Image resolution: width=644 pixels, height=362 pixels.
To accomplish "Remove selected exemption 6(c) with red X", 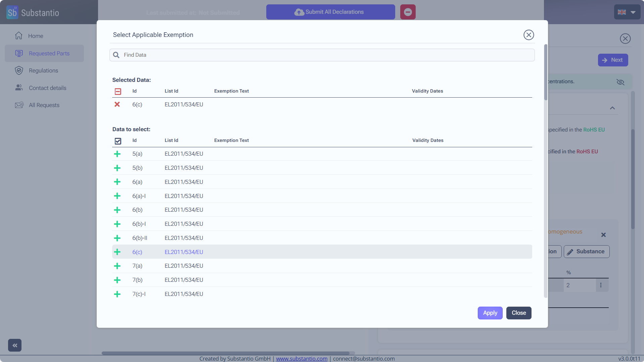I will point(117,104).
